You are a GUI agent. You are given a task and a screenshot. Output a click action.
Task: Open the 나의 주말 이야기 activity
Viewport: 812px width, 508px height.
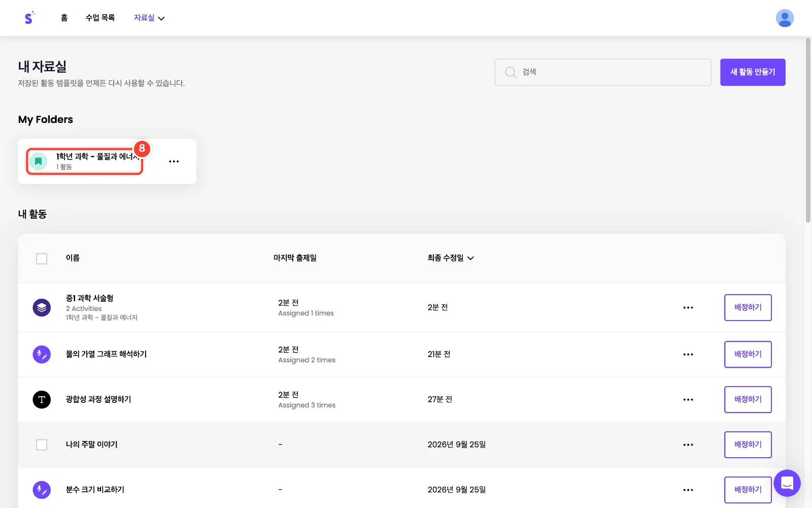(x=91, y=444)
